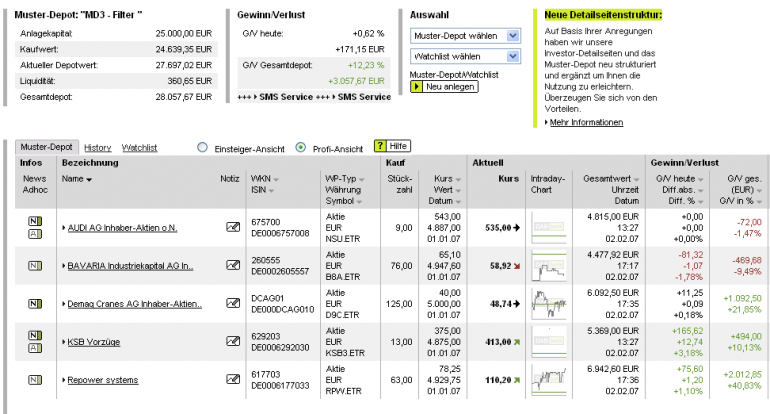Click the Gesamtwert 6.942,60 EUR cell
The image size is (770, 414).
(613, 369)
